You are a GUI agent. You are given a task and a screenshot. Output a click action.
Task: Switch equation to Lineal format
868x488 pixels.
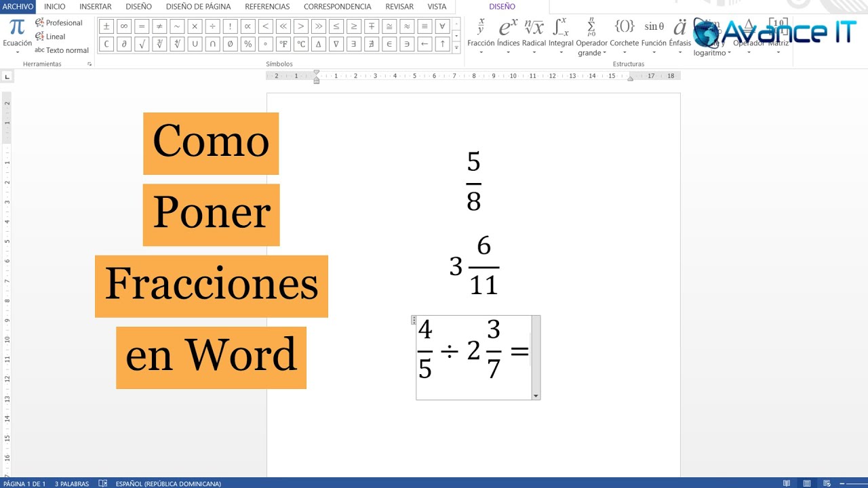(50, 37)
